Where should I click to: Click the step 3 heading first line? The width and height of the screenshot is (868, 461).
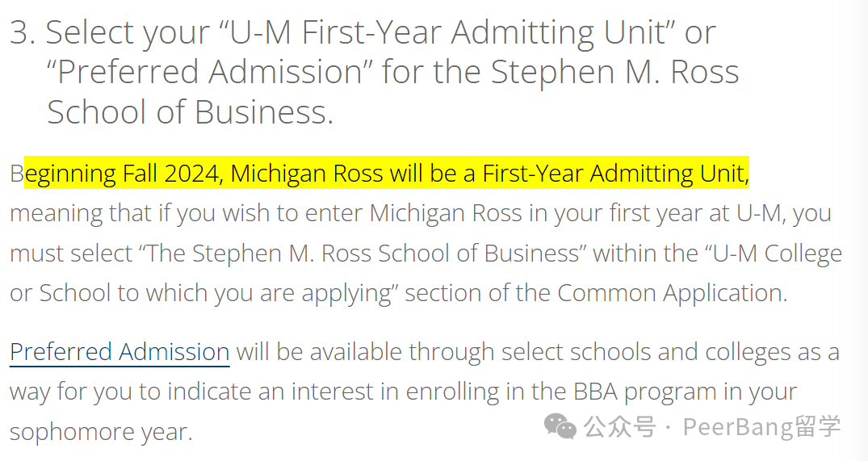pos(363,32)
